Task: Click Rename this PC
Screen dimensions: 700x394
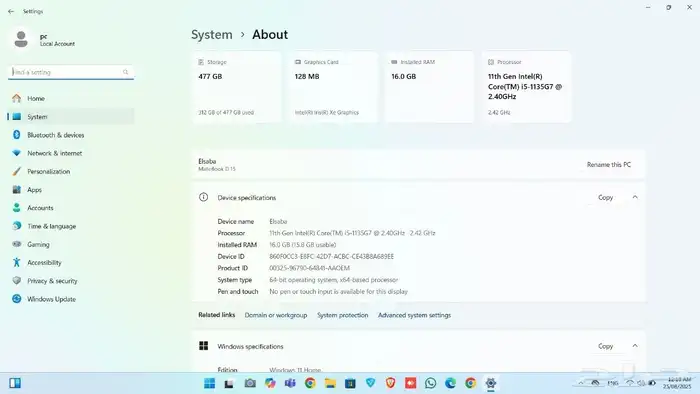Action: coord(608,165)
